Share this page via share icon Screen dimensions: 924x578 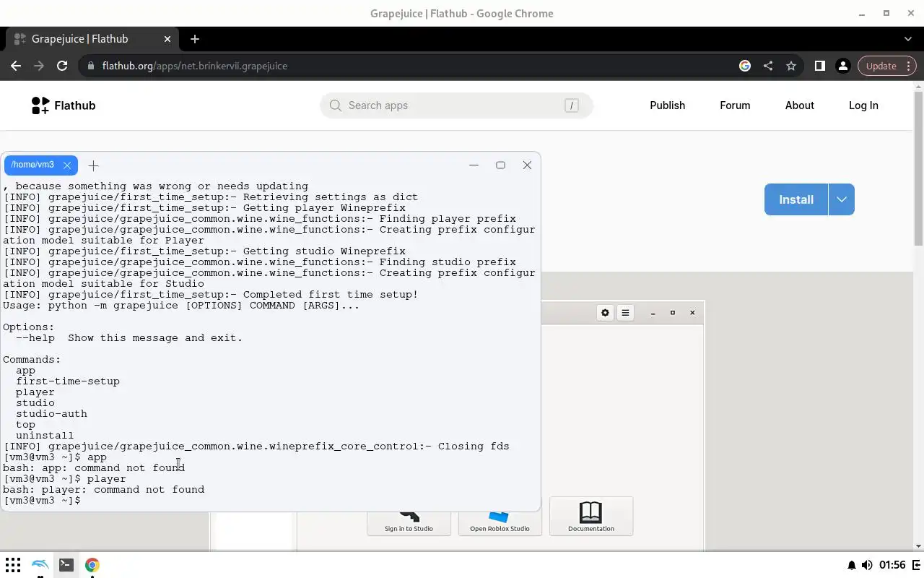pos(768,66)
